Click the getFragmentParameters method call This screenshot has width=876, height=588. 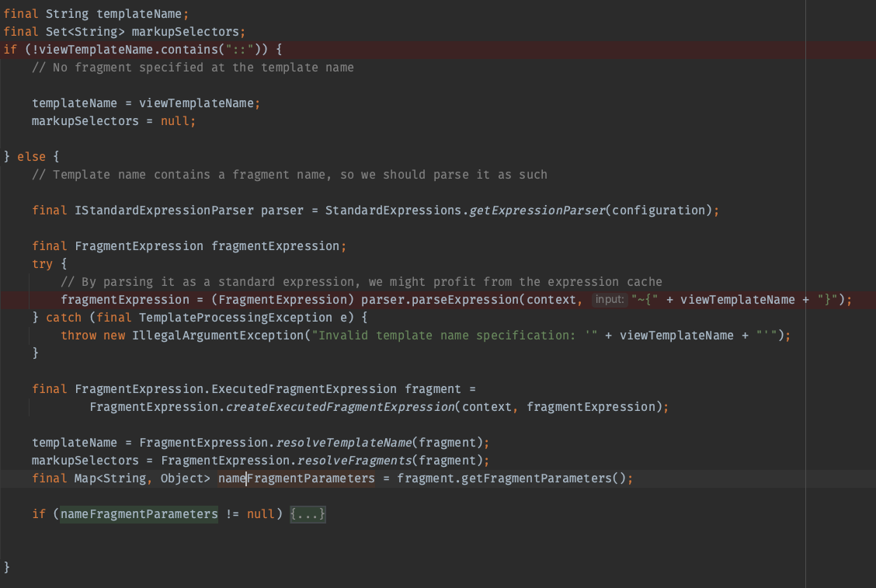pos(533,478)
